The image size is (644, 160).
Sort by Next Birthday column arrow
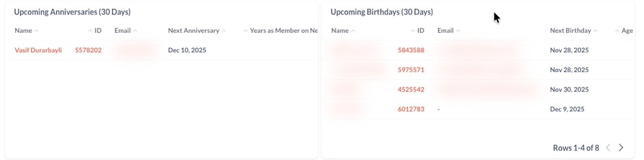(x=595, y=31)
